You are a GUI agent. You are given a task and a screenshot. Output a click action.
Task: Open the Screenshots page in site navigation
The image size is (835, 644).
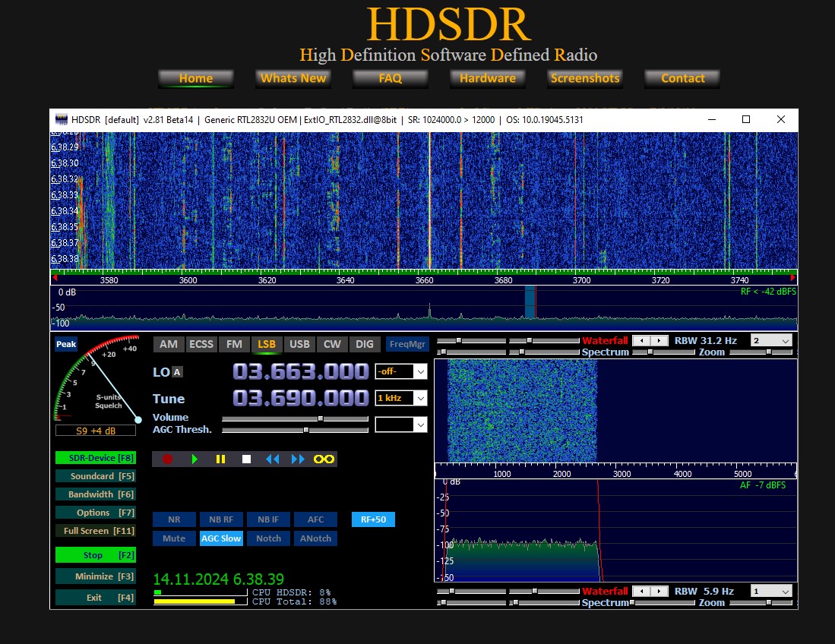pyautogui.click(x=584, y=78)
